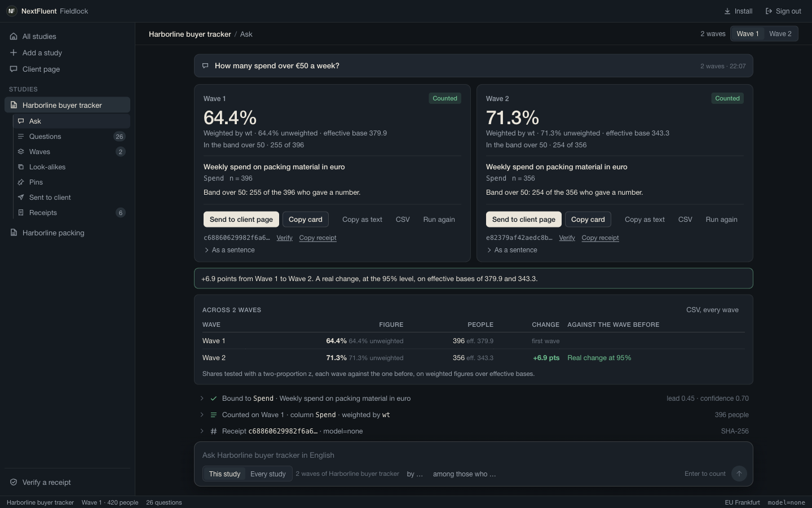
Task: Expand Wave 2 As a sentence
Action: click(512, 250)
